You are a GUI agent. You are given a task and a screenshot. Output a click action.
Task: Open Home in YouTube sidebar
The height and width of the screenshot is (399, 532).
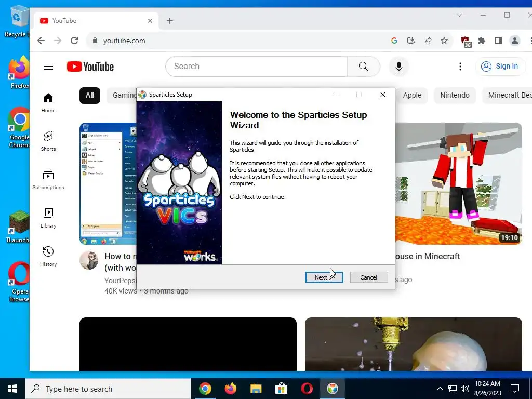48,103
